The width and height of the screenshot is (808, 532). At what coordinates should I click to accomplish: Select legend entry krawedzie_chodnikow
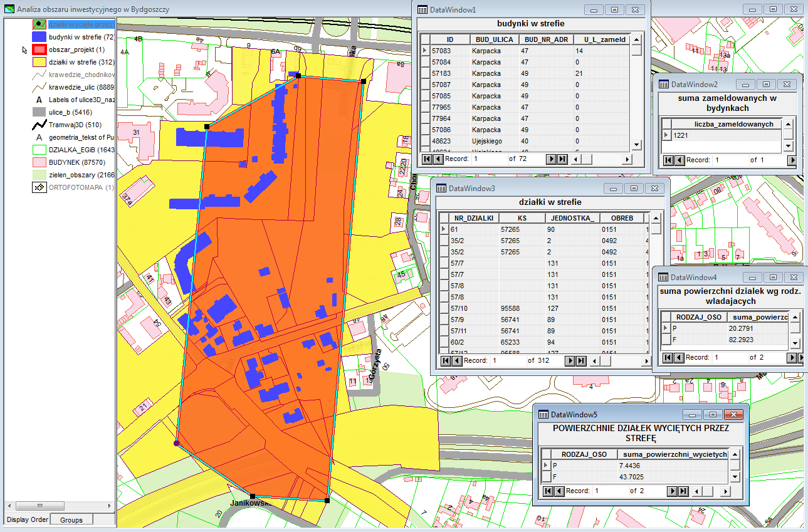point(81,75)
